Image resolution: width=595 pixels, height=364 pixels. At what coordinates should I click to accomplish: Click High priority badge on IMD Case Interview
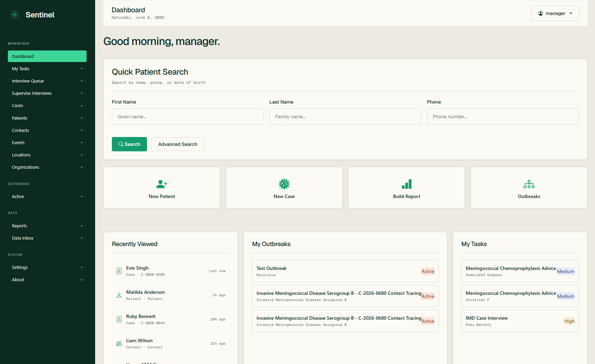[x=569, y=321]
